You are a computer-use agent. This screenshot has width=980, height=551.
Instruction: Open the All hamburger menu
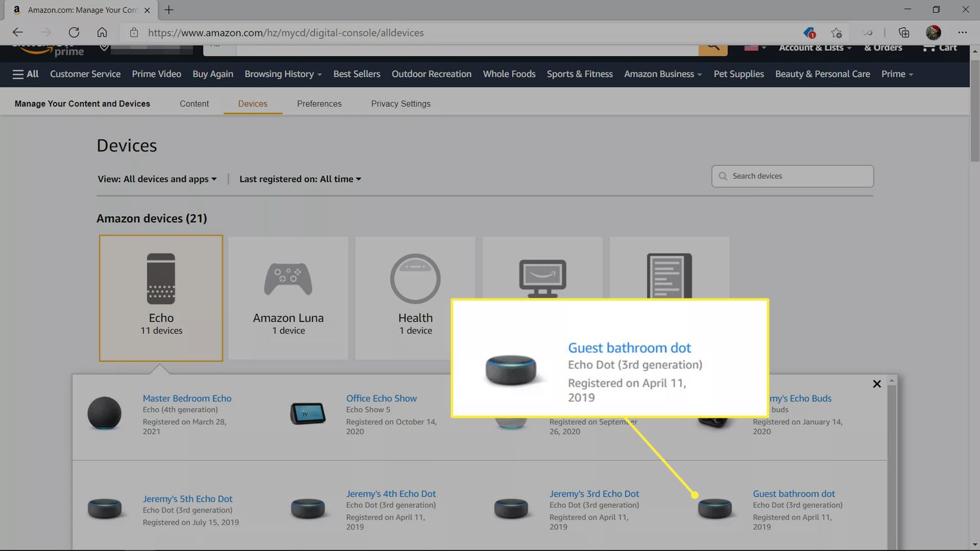pos(25,74)
